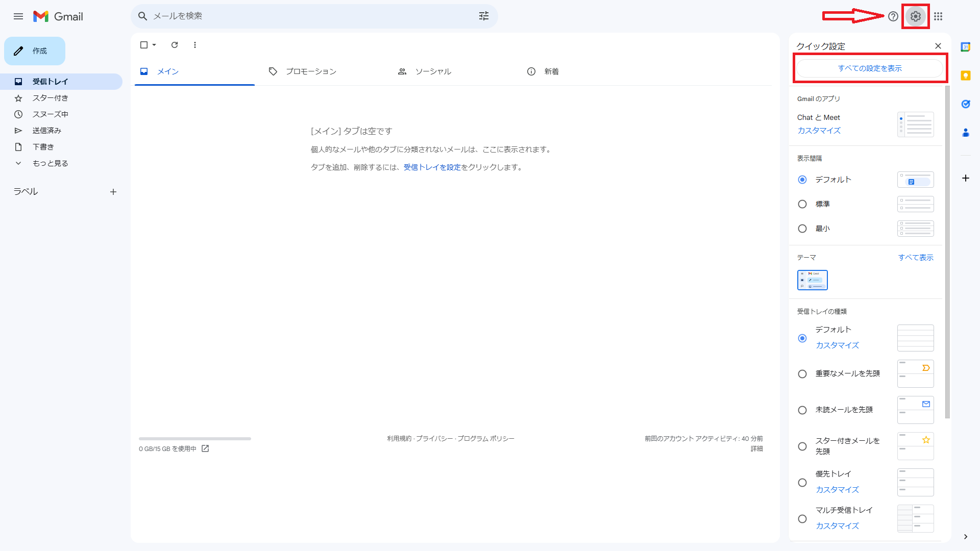980x551 pixels.
Task: Enable the 最小 display density
Action: point(802,229)
